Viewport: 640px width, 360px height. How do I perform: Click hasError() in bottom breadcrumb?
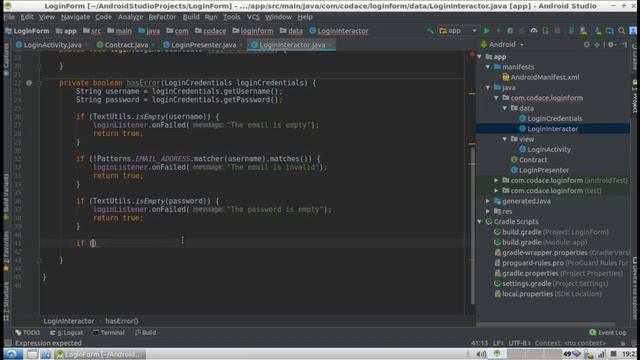tap(122, 321)
